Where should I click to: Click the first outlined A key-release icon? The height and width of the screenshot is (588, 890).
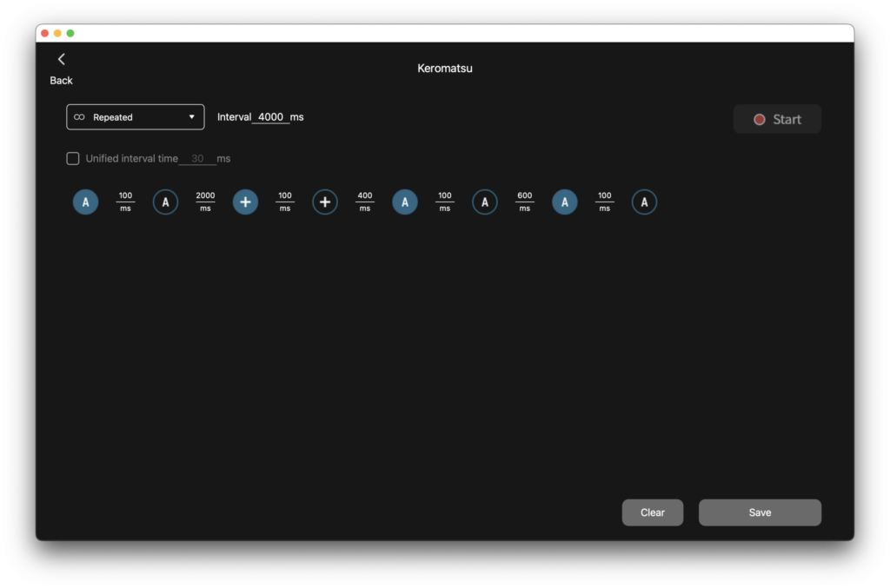pos(165,202)
